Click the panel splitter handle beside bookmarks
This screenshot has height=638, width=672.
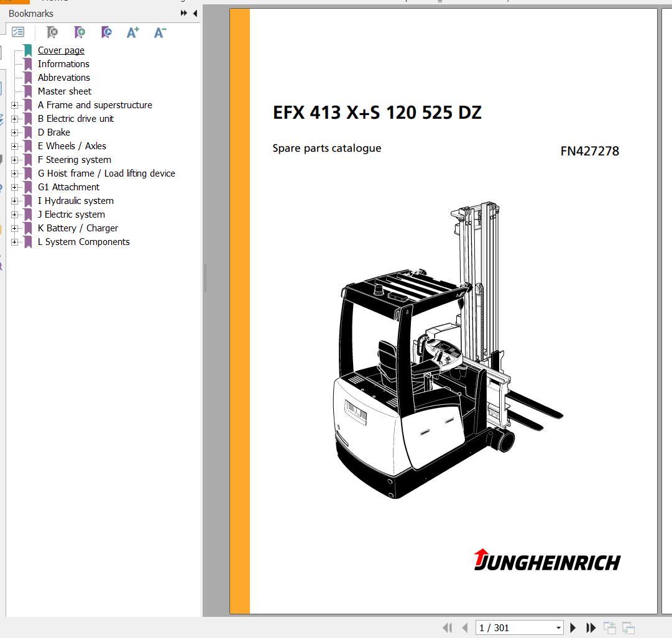pyautogui.click(x=205, y=278)
